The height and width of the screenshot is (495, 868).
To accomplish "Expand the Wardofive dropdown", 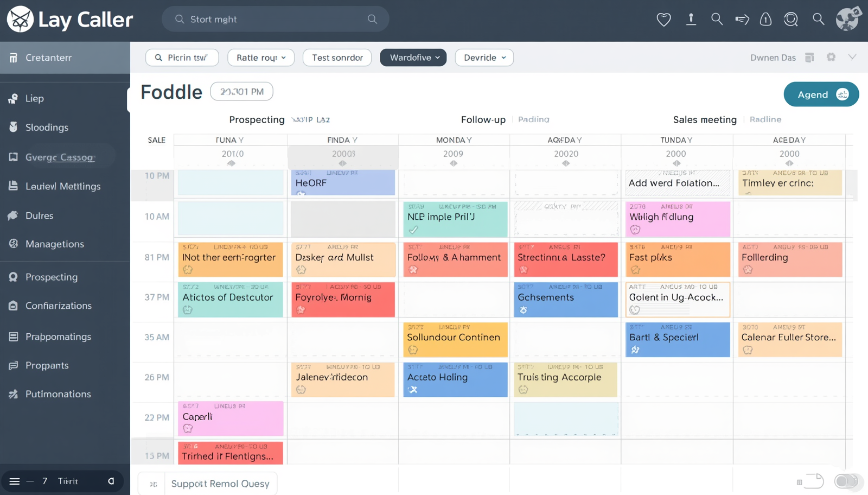I will pyautogui.click(x=413, y=58).
